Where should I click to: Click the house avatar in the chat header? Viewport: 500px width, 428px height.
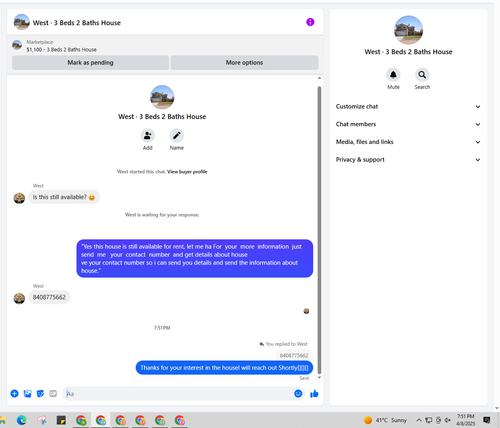[22, 22]
